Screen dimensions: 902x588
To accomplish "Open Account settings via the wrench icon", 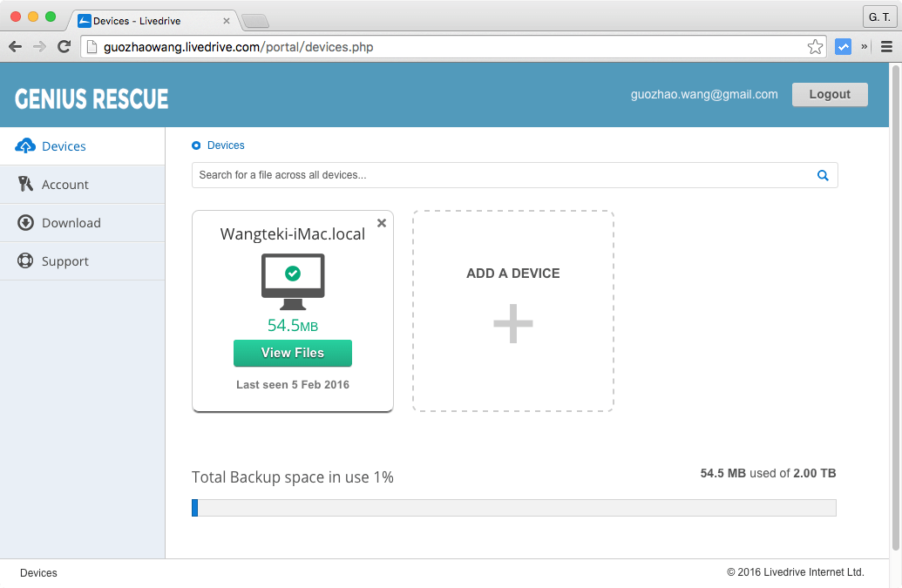I will coord(27,184).
